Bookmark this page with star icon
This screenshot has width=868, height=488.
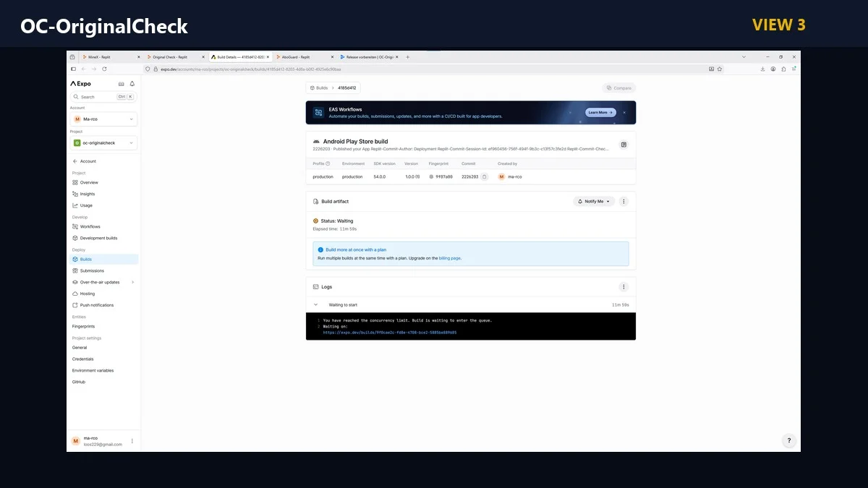click(720, 69)
